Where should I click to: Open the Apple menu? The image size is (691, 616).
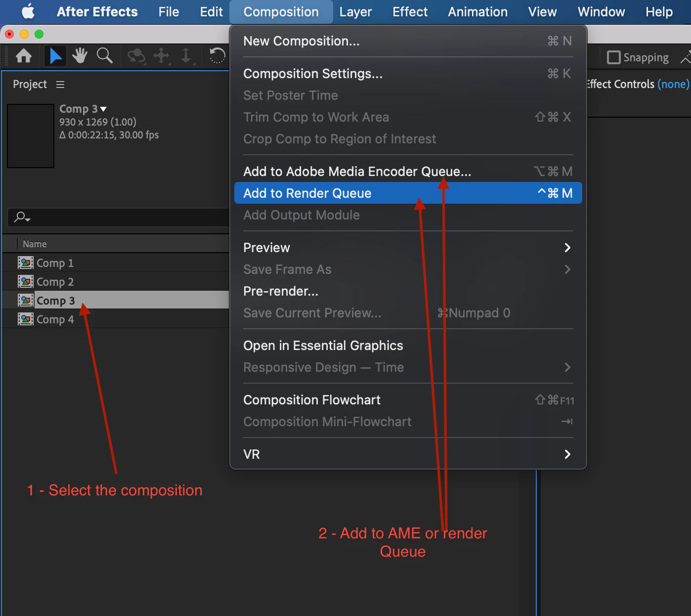pyautogui.click(x=29, y=11)
